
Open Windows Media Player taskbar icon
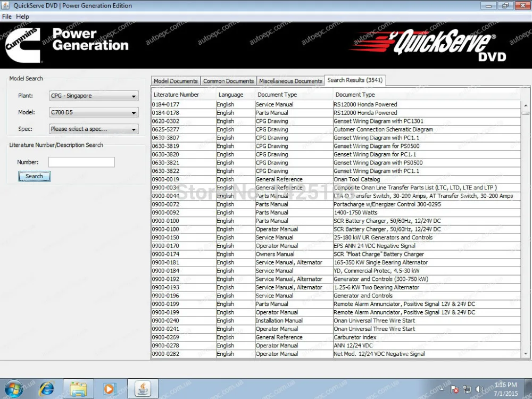[x=110, y=389]
